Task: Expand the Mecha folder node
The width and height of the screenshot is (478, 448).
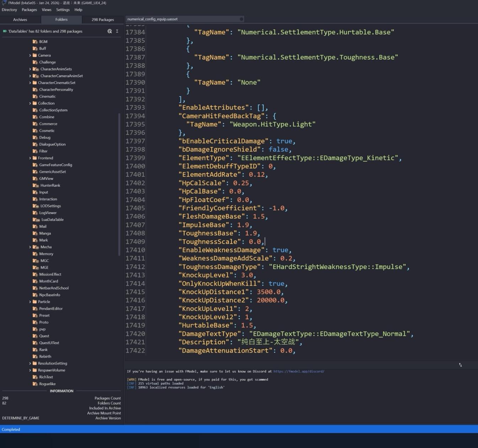Action: click(30, 247)
